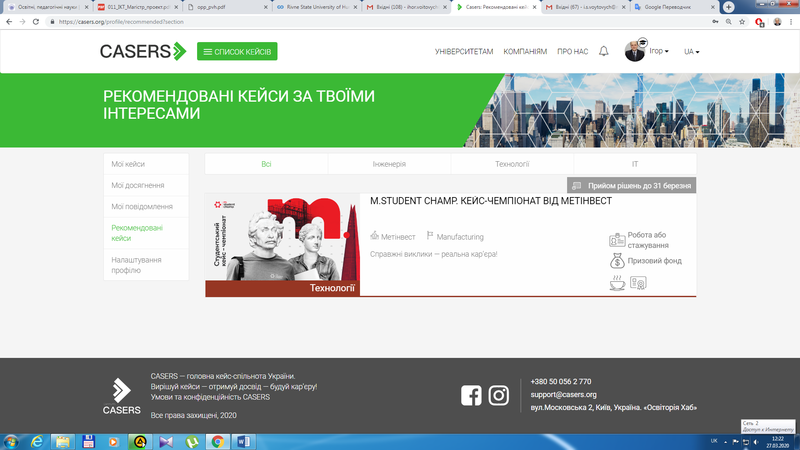
Task: Click the coffee cup reward icon
Action: pyautogui.click(x=617, y=283)
